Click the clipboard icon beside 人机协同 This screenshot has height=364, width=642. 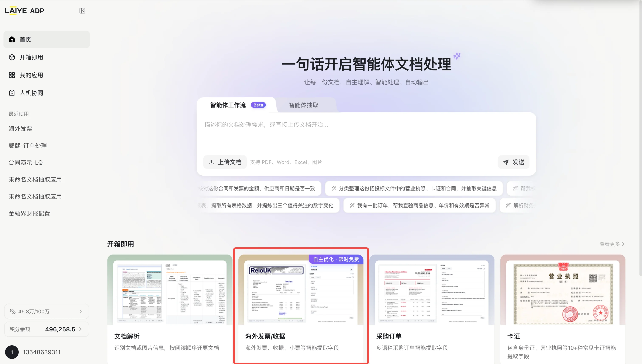click(12, 93)
